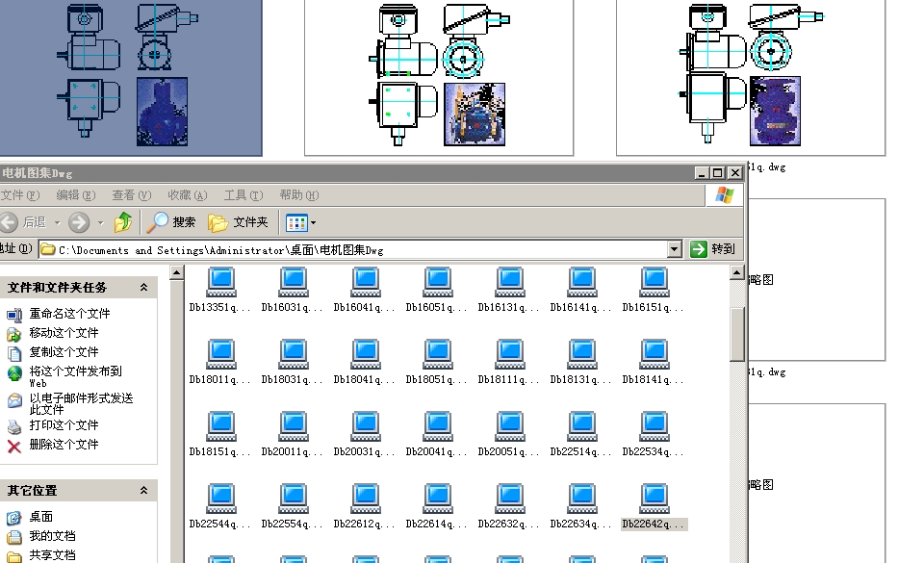Viewport: 924px width, 563px height.
Task: Open the 查看(V) menu
Action: coord(131,195)
